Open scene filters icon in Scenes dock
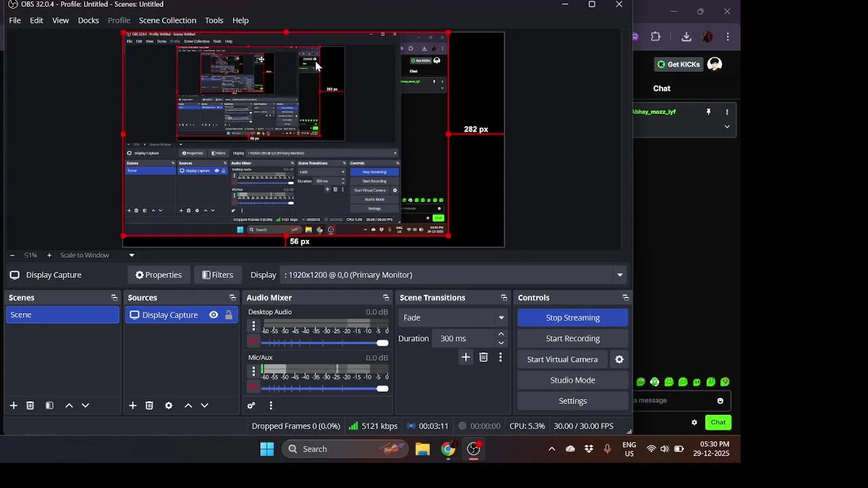The height and width of the screenshot is (488, 868). tap(50, 405)
